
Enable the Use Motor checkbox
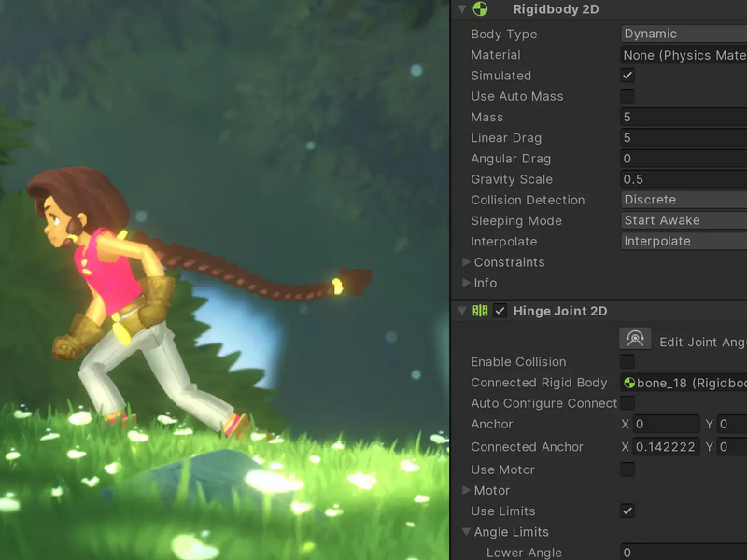coord(627,469)
